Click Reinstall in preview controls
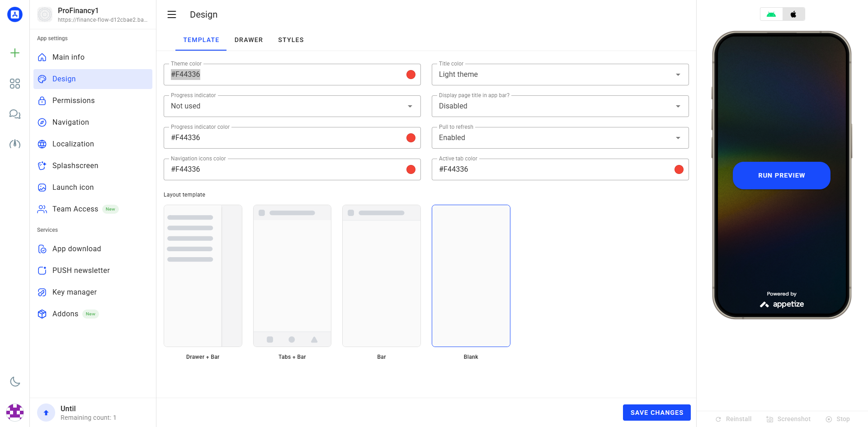This screenshot has width=868, height=427. (x=733, y=419)
